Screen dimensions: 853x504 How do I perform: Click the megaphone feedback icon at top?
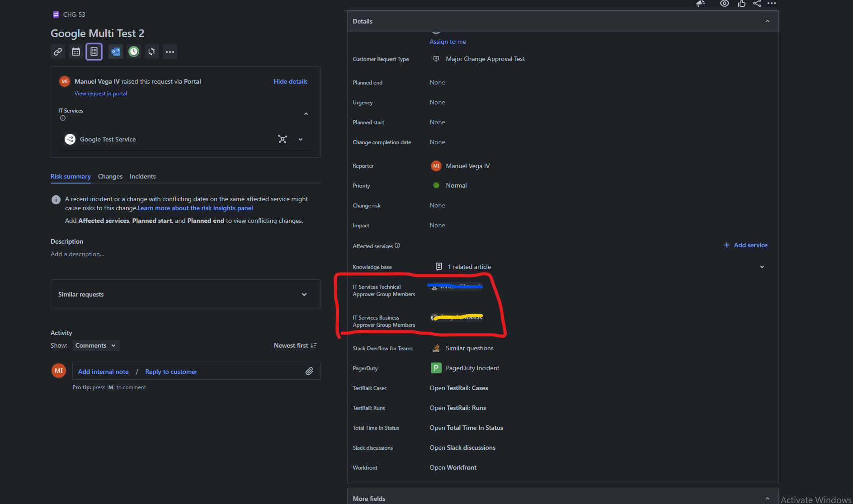pyautogui.click(x=701, y=4)
